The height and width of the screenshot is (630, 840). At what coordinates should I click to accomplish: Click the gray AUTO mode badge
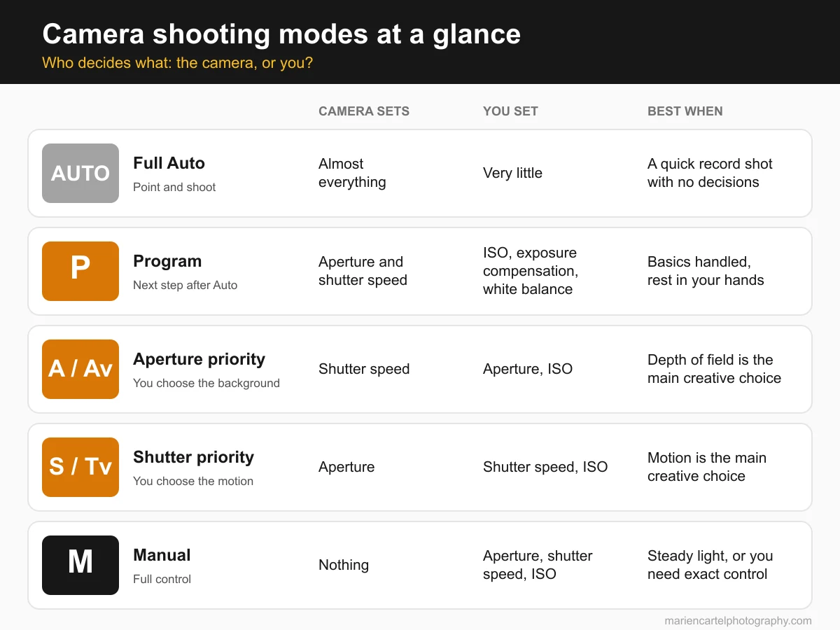[80, 173]
